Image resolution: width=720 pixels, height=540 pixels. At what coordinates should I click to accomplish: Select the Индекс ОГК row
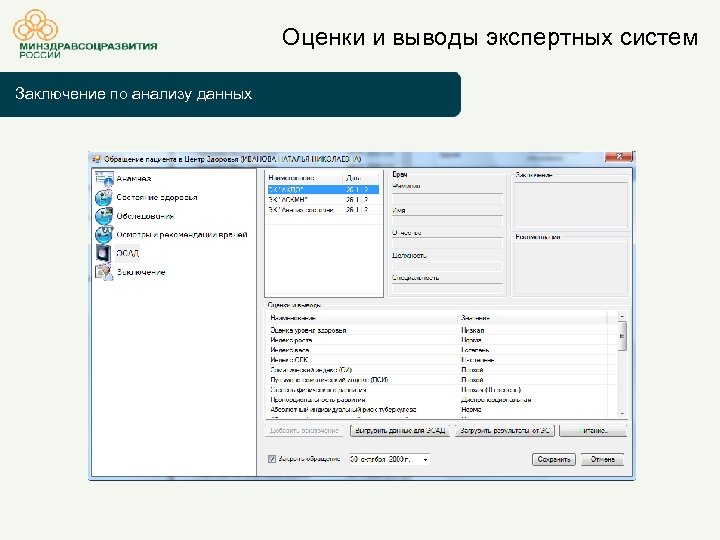tap(442, 360)
